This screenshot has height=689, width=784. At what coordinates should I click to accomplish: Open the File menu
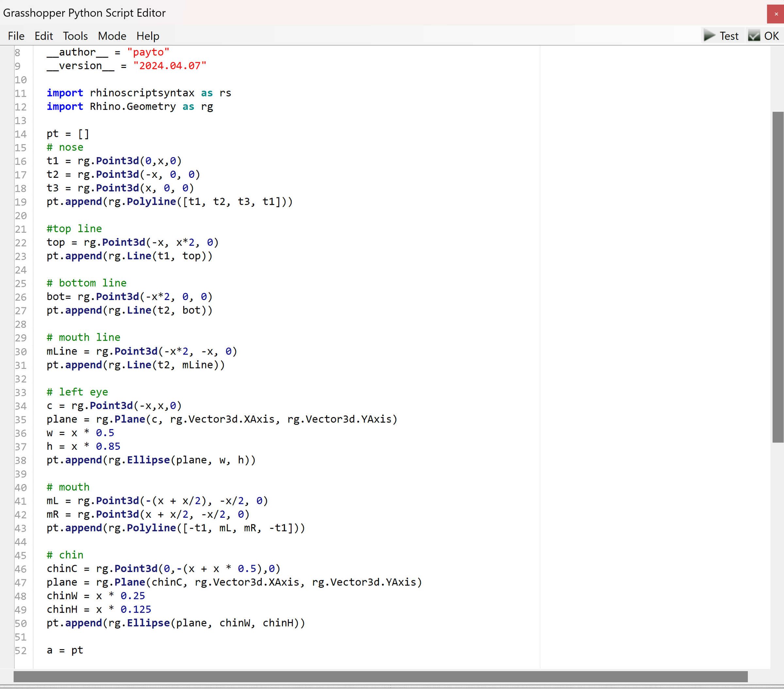(x=16, y=36)
